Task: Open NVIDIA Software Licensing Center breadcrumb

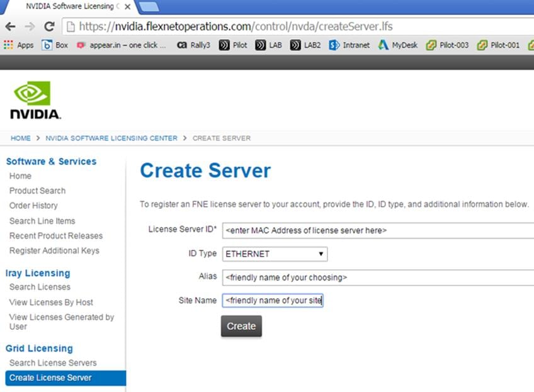Action: click(111, 138)
